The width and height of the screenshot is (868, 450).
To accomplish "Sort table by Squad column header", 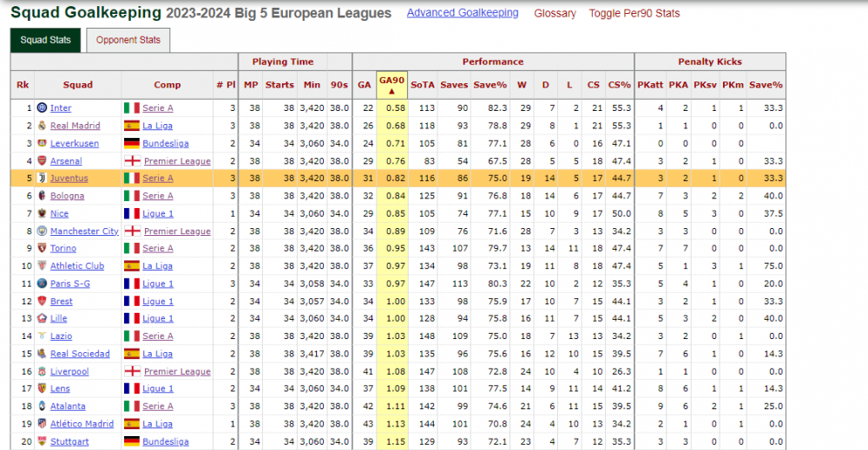I will pyautogui.click(x=77, y=85).
